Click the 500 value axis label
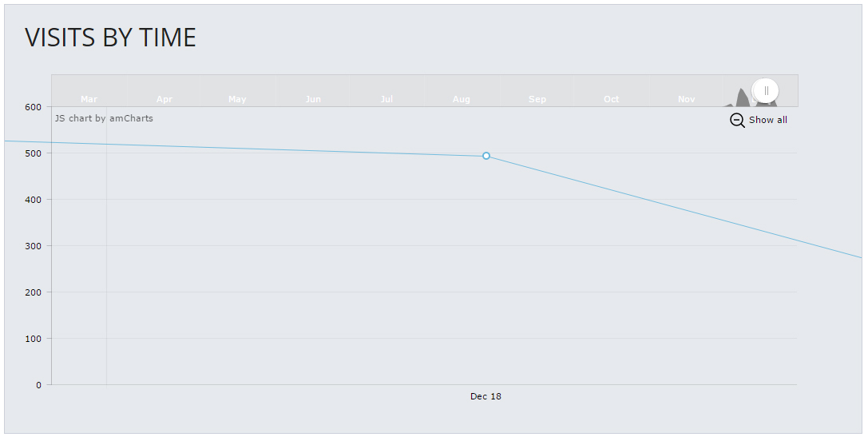This screenshot has width=868, height=437. pyautogui.click(x=34, y=153)
